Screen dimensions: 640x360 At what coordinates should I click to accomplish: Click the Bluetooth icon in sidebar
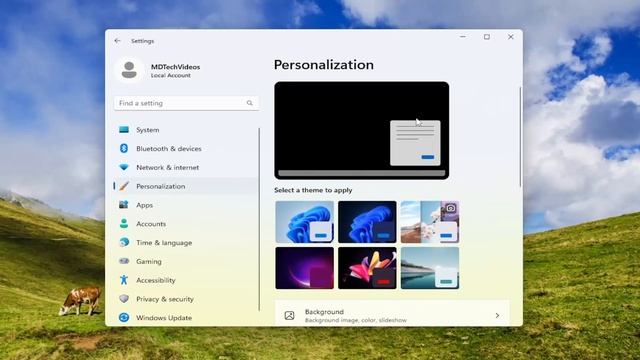(124, 149)
